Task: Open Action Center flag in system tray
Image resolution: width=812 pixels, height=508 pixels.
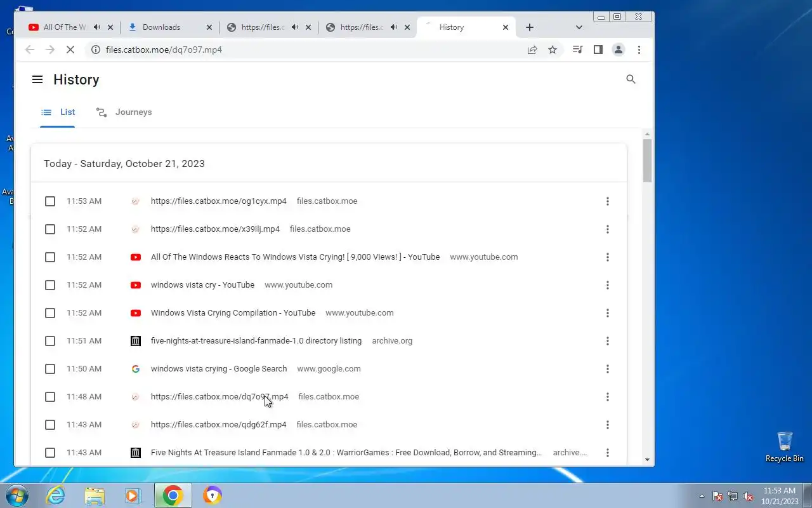Action: [x=717, y=496]
